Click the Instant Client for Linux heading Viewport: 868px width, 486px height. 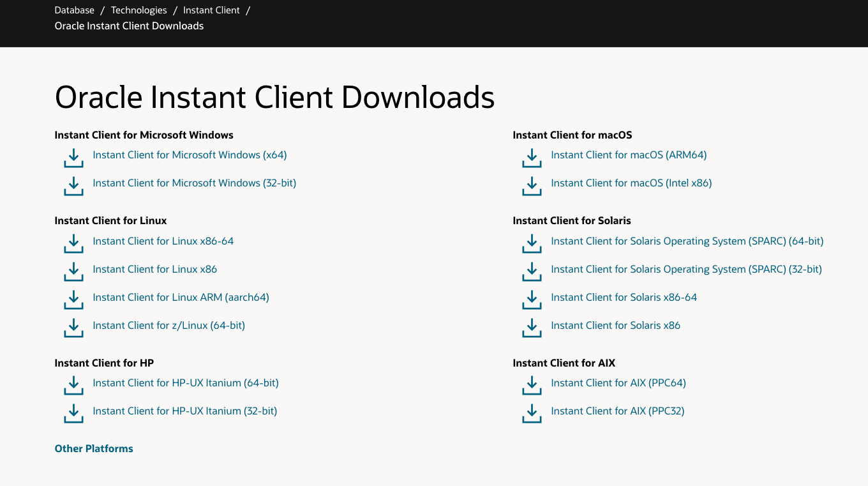click(x=111, y=220)
